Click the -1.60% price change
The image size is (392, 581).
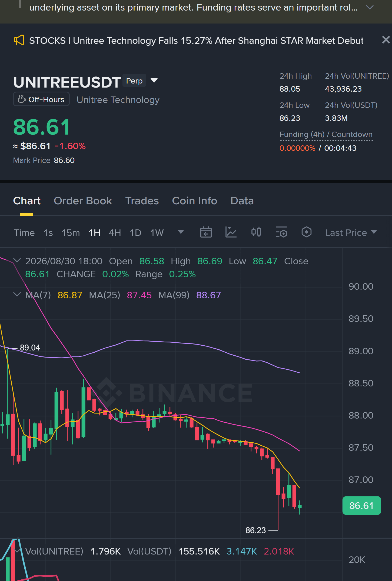click(70, 146)
